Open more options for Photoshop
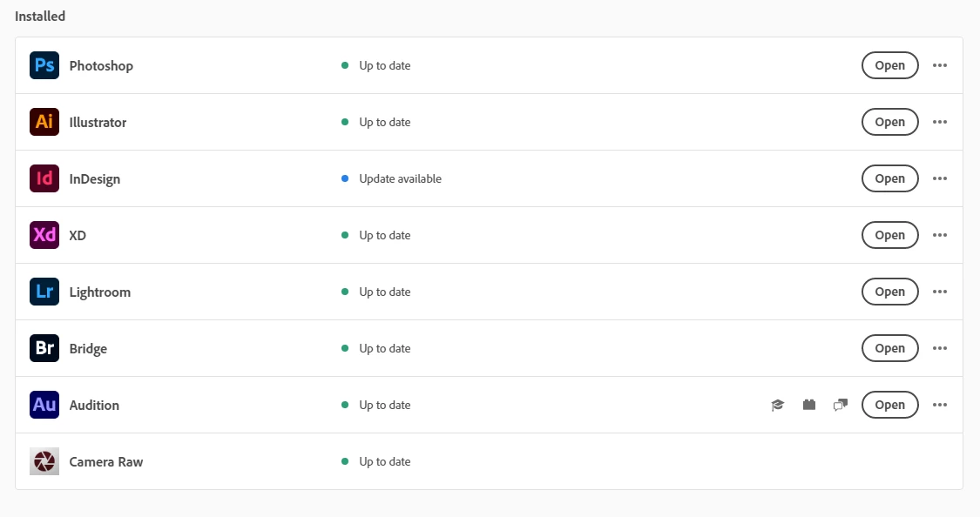This screenshot has height=517, width=980. click(x=939, y=65)
